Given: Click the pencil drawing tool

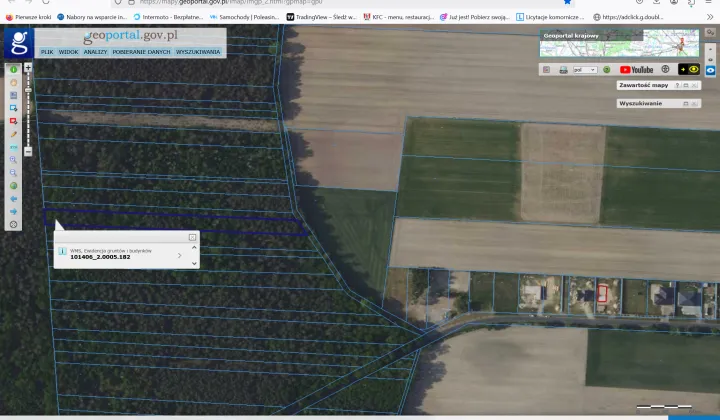Looking at the screenshot, I should point(14,134).
